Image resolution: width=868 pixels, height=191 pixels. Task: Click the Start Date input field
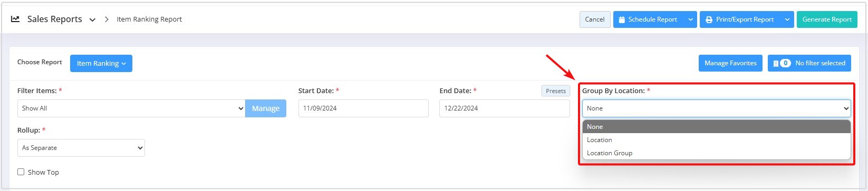pos(363,108)
